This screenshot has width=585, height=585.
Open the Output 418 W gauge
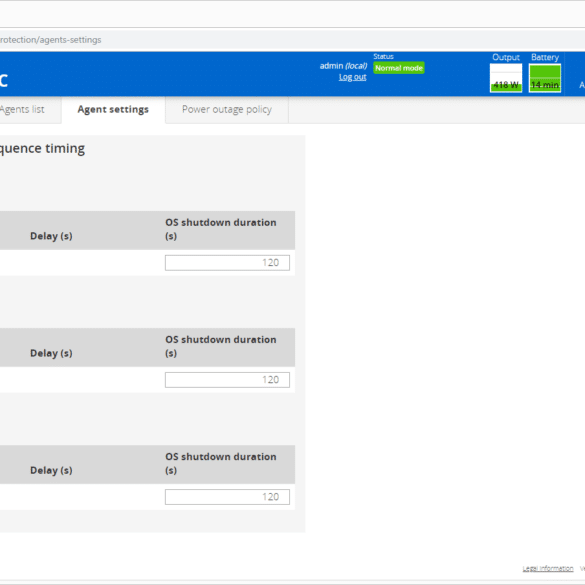506,78
